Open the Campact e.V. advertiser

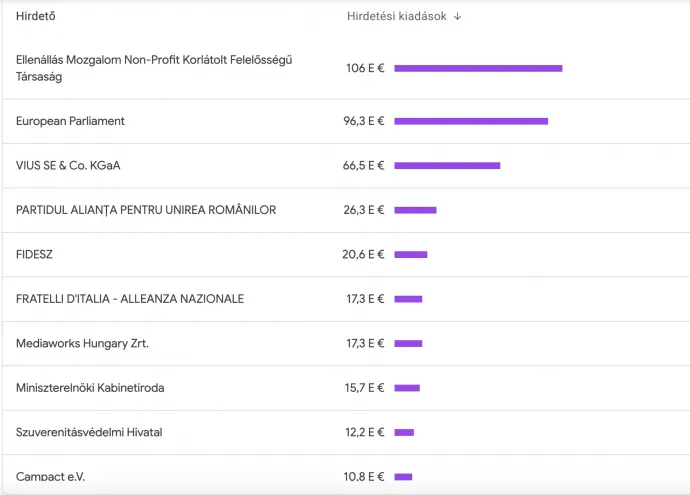click(x=50, y=477)
